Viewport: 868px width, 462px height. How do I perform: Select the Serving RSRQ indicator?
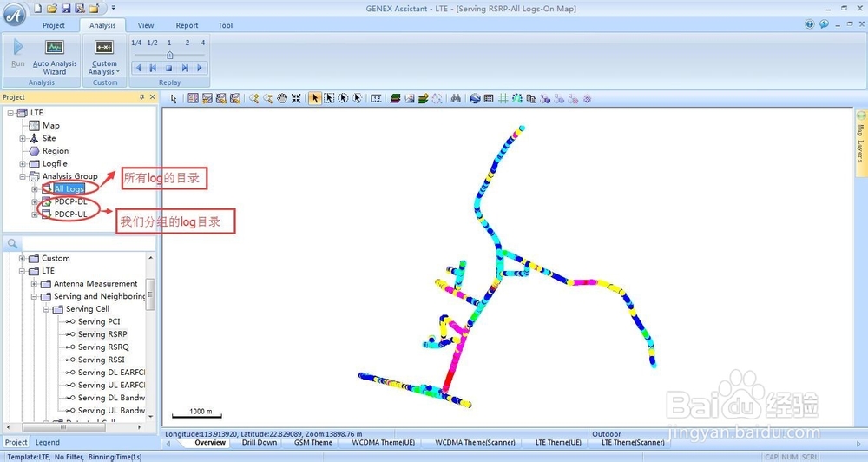coord(103,347)
